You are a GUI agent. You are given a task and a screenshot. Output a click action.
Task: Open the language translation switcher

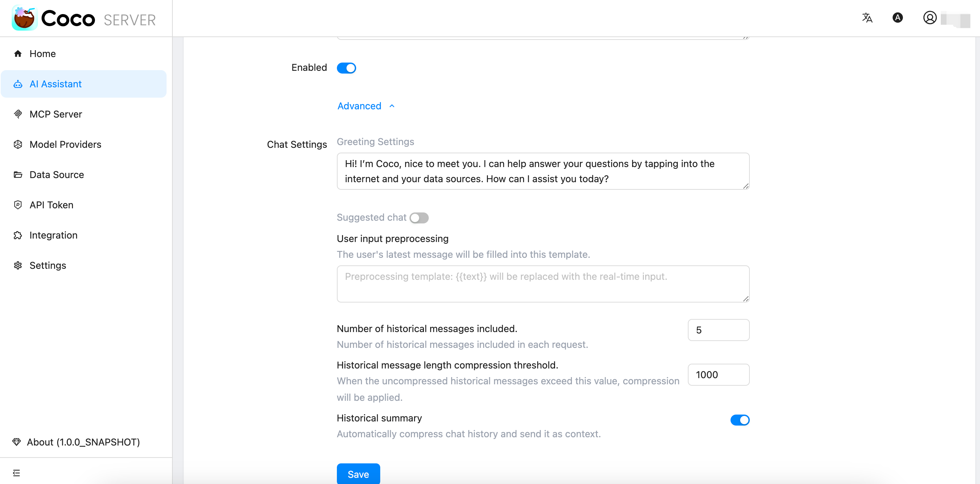[867, 18]
